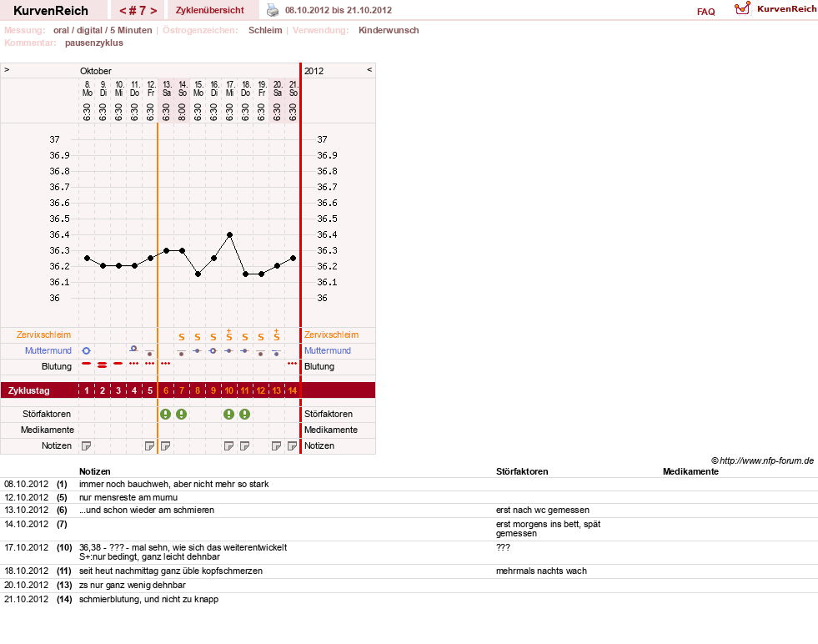This screenshot has width=818, height=644.
Task: Click the KurvenReich title tab
Action: click(51, 11)
